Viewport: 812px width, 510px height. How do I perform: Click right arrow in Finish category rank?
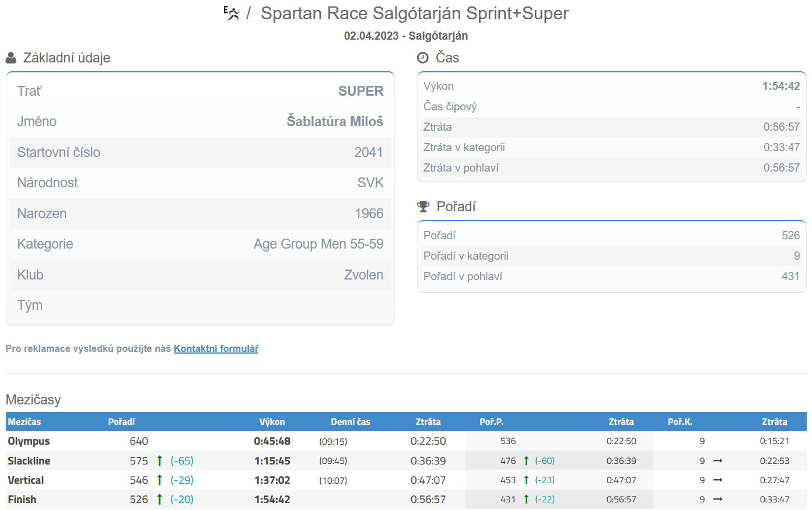click(x=718, y=499)
